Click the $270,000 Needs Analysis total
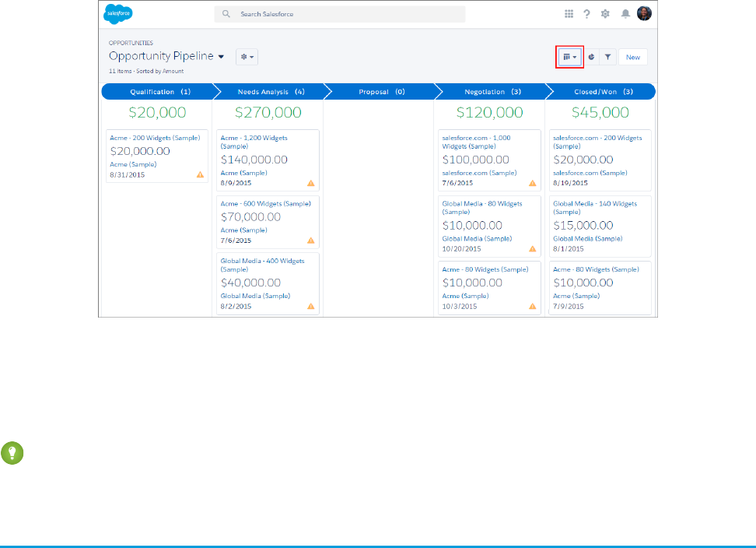 (268, 112)
